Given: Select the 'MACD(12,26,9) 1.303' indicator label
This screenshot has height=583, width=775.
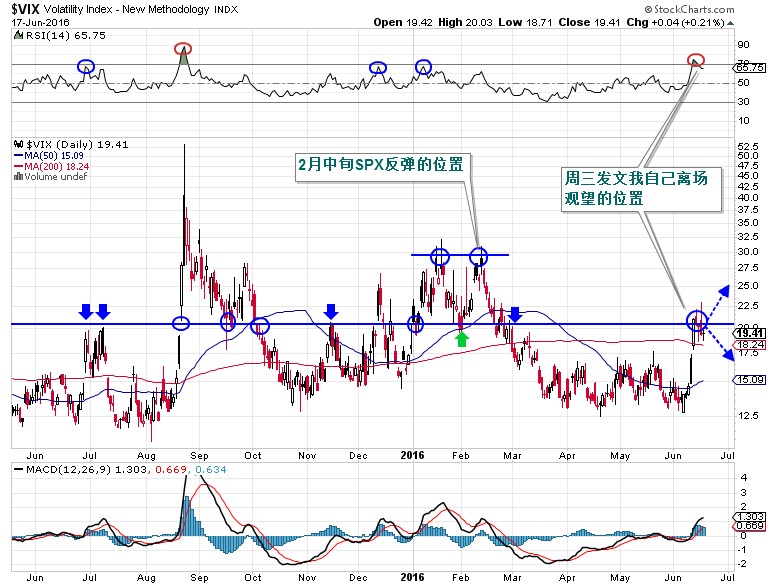Looking at the screenshot, I should pyautogui.click(x=86, y=469).
